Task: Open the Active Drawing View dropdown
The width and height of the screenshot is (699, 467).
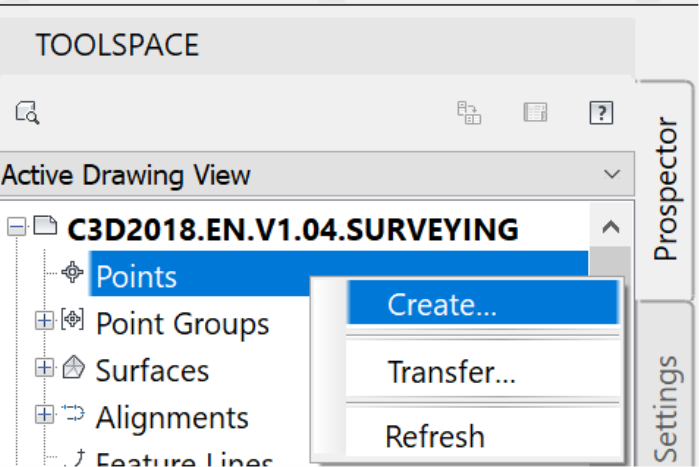Action: tap(612, 174)
